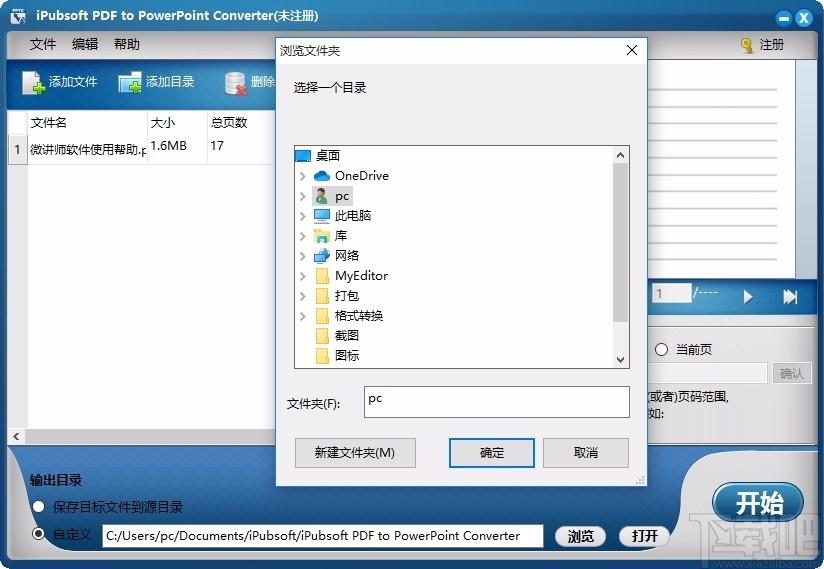Image resolution: width=824 pixels, height=569 pixels.
Task: Click the 总页数 column header
Action: point(241,123)
